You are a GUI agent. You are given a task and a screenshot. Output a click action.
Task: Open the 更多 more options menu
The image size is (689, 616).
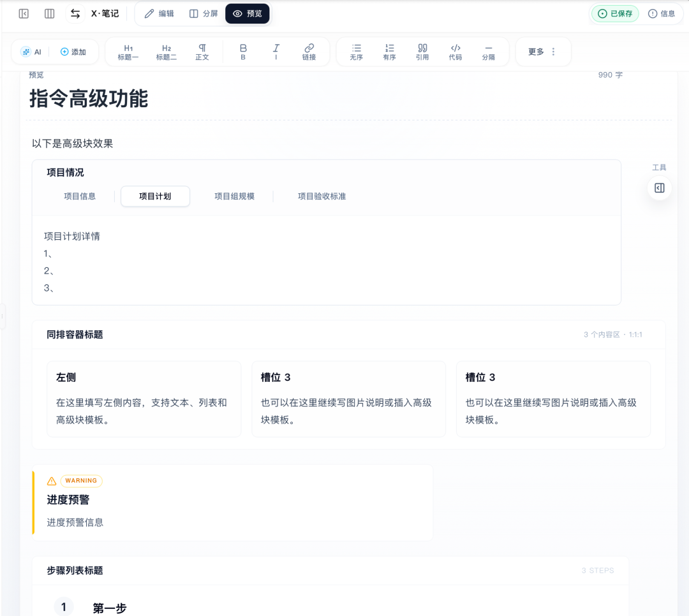543,52
